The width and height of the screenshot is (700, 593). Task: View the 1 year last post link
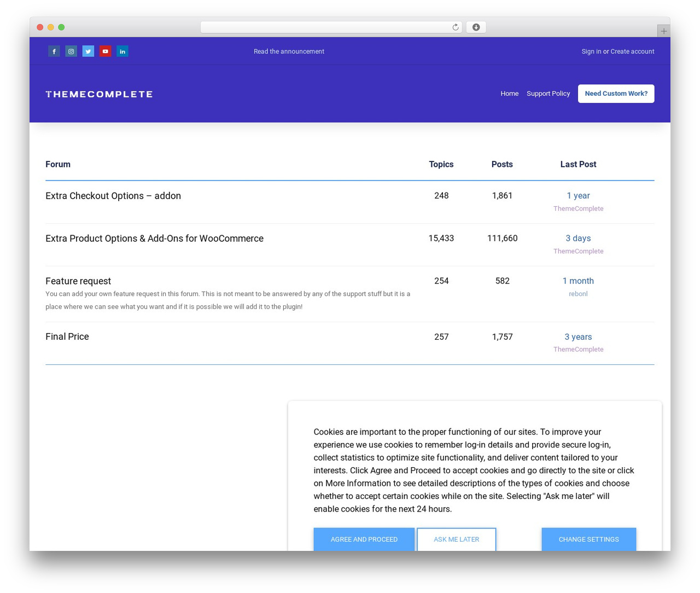578,196
